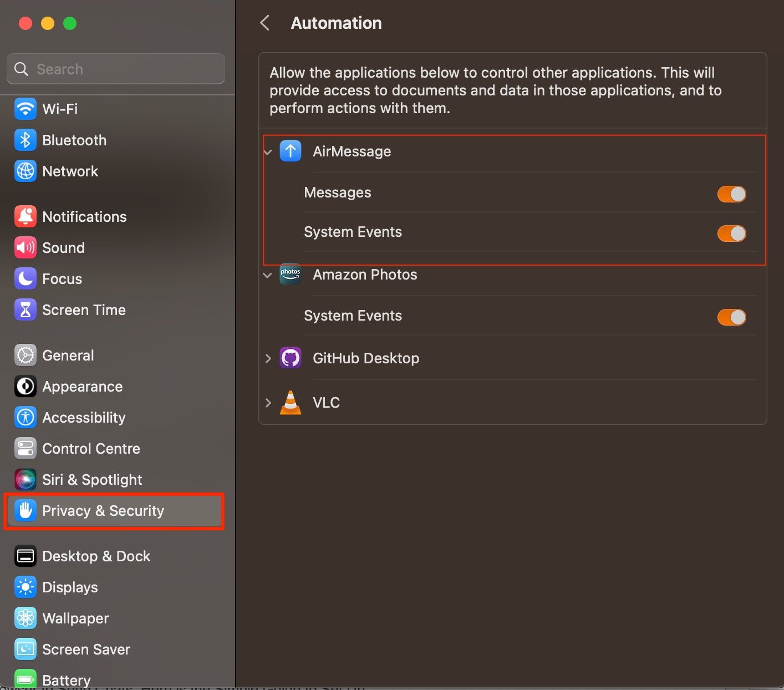Click the Appearance icon
Image resolution: width=784 pixels, height=690 pixels.
[x=26, y=386]
